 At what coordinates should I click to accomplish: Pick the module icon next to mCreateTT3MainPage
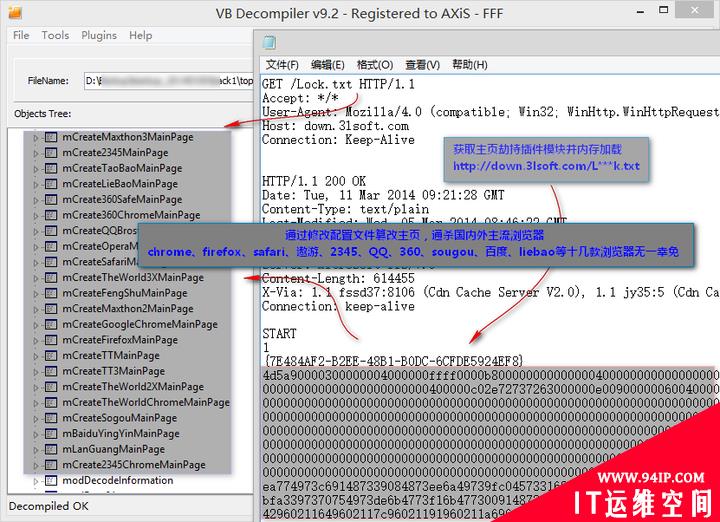(51, 371)
